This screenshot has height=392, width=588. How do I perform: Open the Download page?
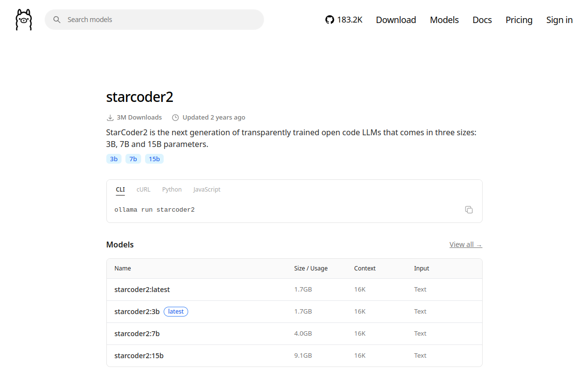396,20
